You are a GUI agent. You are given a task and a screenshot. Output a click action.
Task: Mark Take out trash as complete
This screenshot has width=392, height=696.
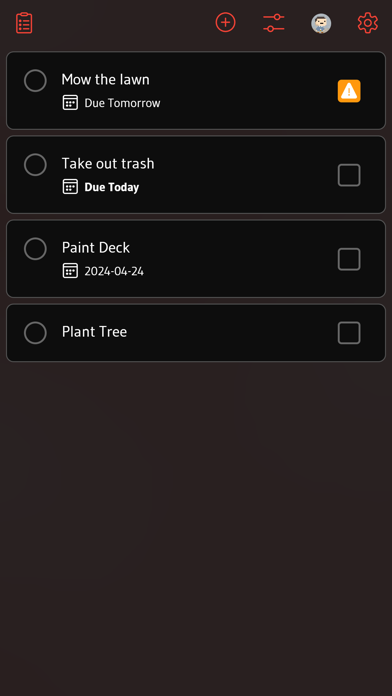click(x=35, y=165)
